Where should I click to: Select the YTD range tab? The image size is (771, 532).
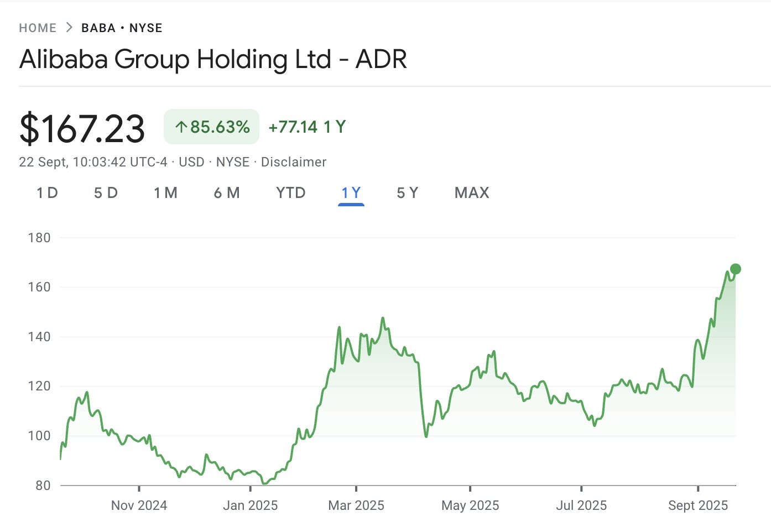click(291, 193)
